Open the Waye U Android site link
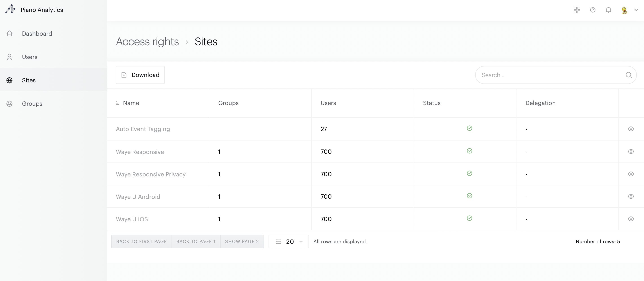The height and width of the screenshot is (281, 644). 138,197
